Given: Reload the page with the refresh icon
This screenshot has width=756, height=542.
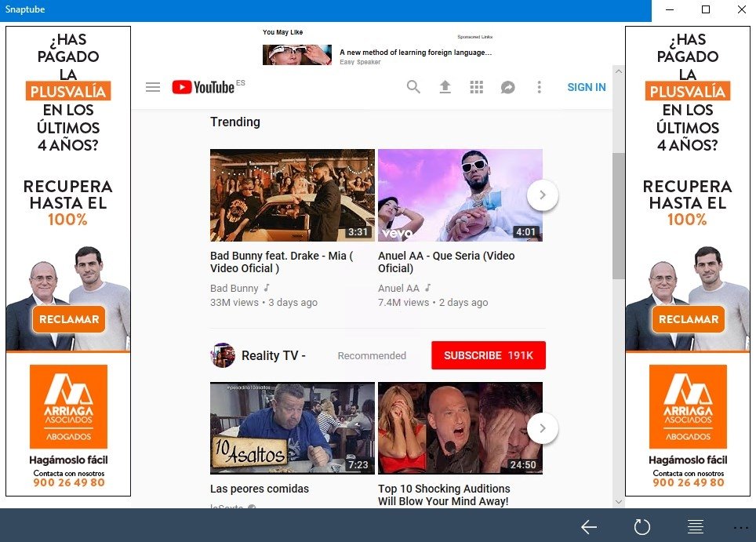Looking at the screenshot, I should tap(642, 527).
